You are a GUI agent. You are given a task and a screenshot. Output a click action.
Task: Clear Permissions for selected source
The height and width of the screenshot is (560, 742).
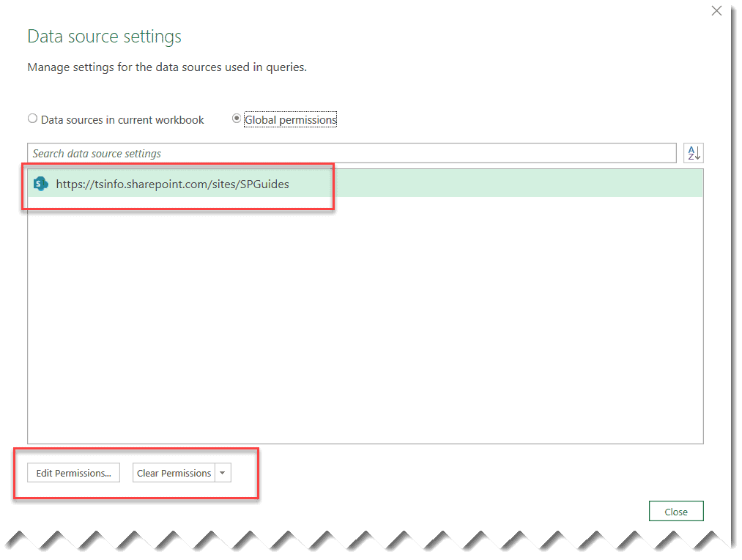click(174, 473)
